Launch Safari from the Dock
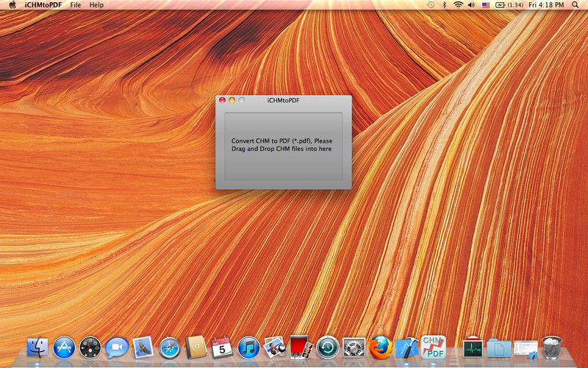 click(x=170, y=347)
